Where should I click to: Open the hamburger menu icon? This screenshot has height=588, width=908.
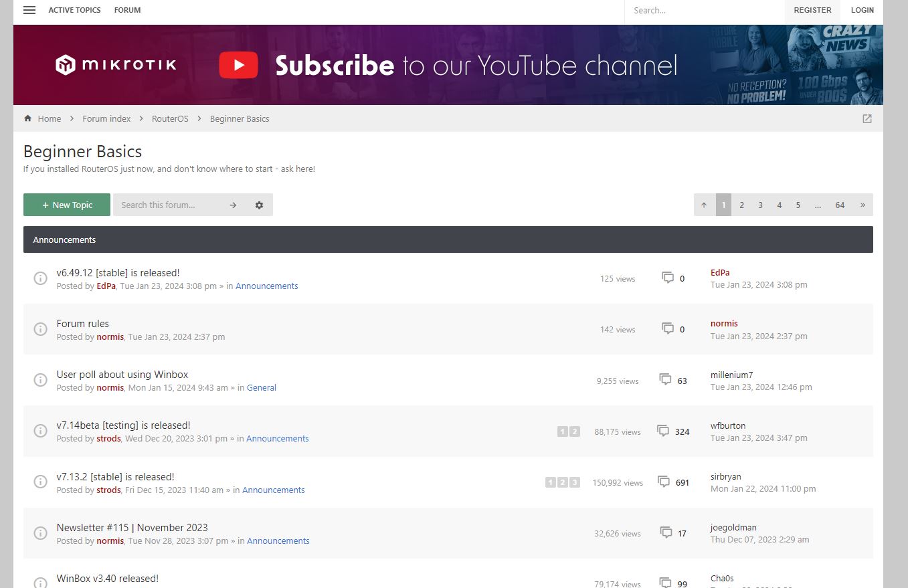click(x=29, y=10)
